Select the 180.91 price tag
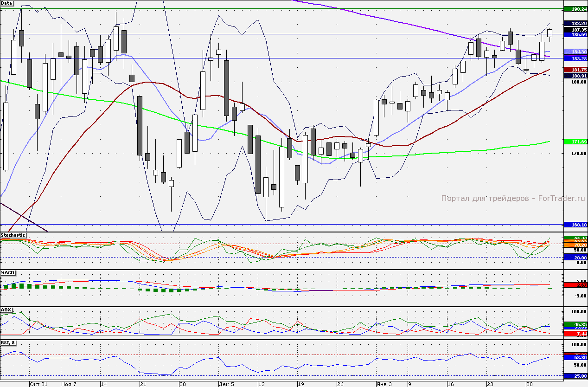The height and width of the screenshot is (387, 588). (x=575, y=76)
